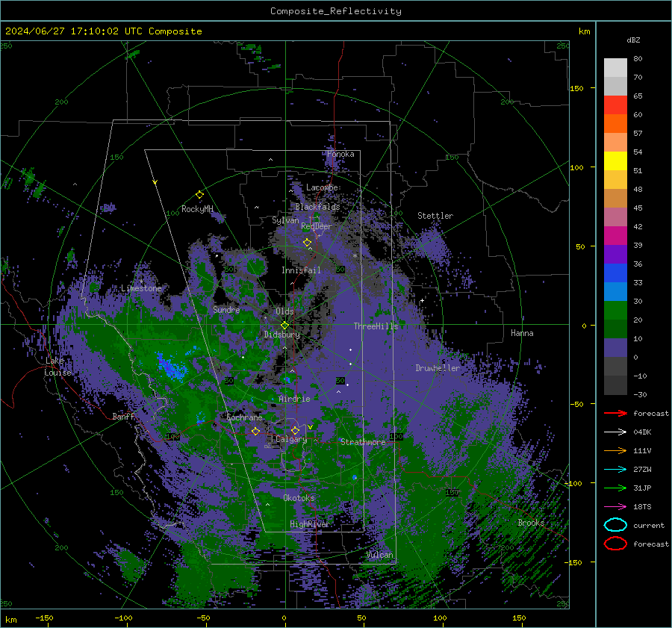Click the yellow diamond marker near RockyMH
This screenshot has height=628, width=672.
point(199,195)
